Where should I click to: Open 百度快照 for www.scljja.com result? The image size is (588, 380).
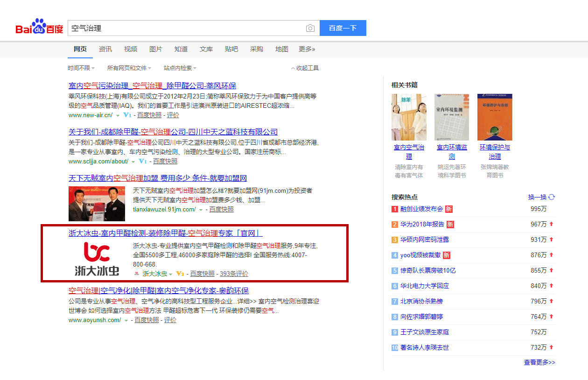[x=165, y=161]
